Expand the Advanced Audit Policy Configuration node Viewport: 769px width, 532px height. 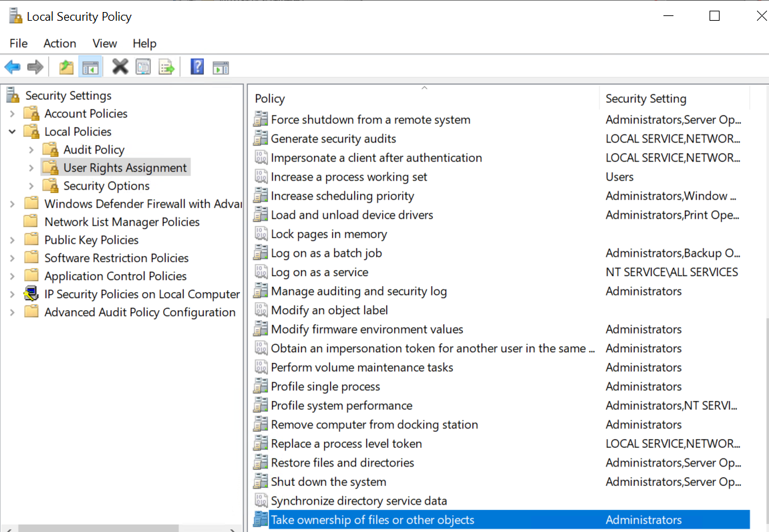(x=12, y=312)
